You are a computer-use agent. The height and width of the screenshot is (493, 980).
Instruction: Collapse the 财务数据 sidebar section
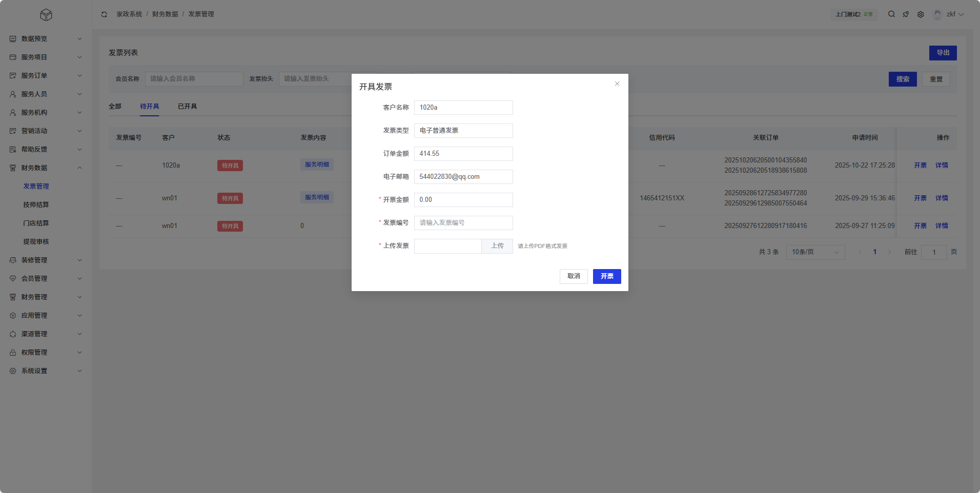coord(46,168)
